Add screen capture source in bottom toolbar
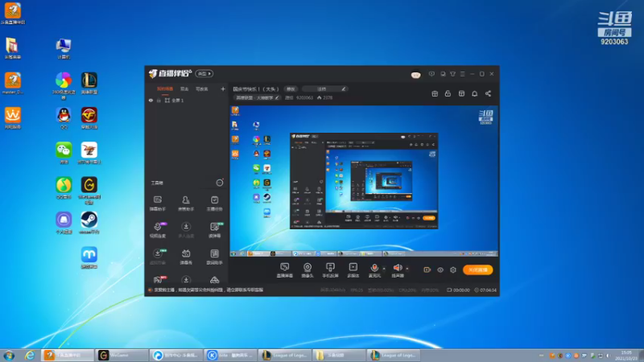Image resolution: width=644 pixels, height=362 pixels. (x=285, y=269)
